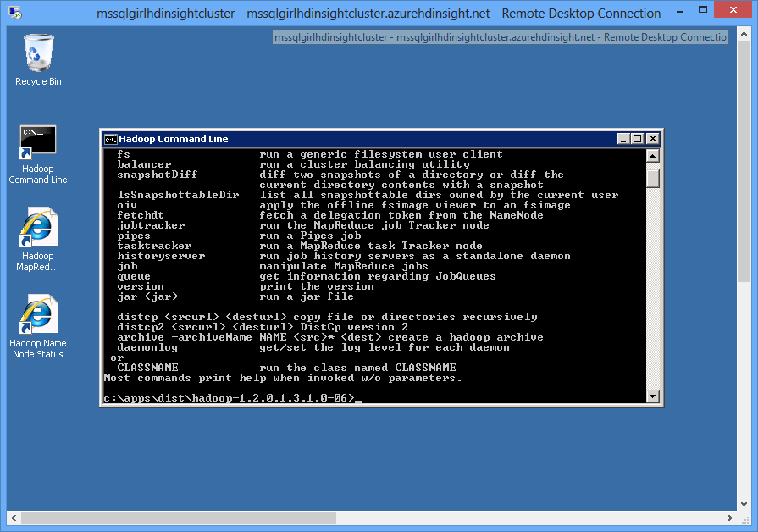Click the 'fetchdt' command text
This screenshot has height=532, width=758.
click(141, 215)
